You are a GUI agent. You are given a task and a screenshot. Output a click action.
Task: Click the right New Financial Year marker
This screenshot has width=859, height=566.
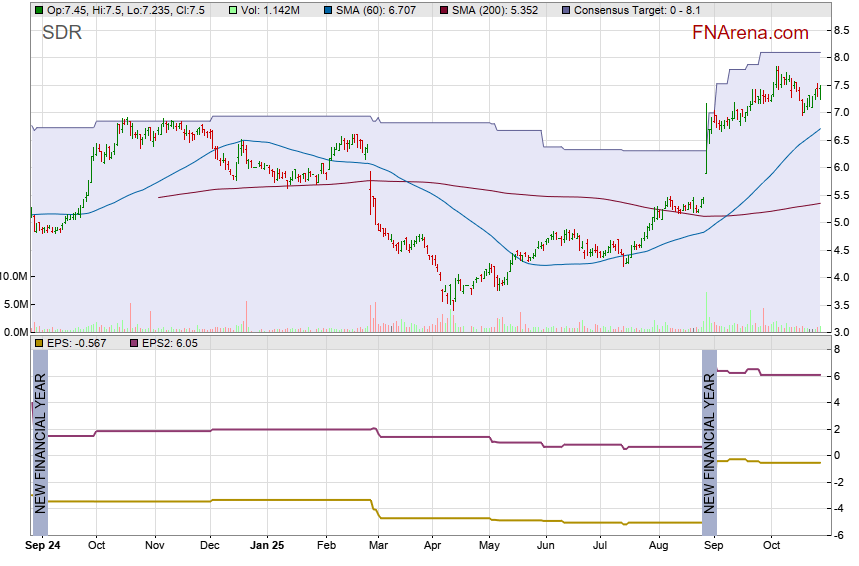(709, 442)
